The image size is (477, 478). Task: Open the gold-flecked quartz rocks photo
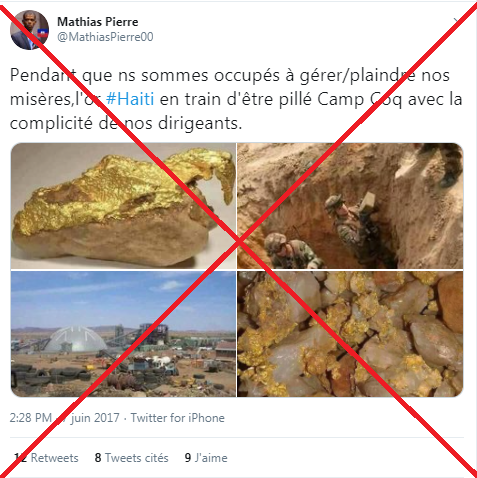click(x=350, y=334)
